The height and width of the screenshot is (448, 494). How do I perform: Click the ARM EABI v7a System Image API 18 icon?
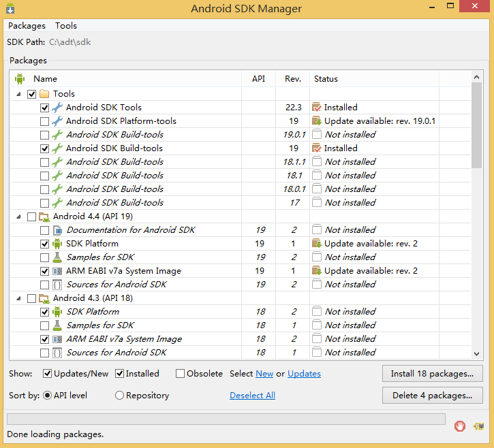tap(57, 339)
